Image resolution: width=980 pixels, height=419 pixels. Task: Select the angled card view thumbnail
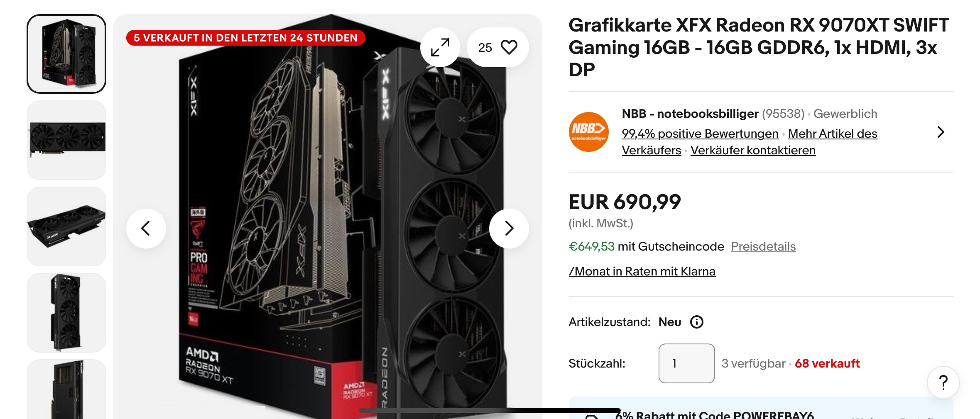[66, 227]
